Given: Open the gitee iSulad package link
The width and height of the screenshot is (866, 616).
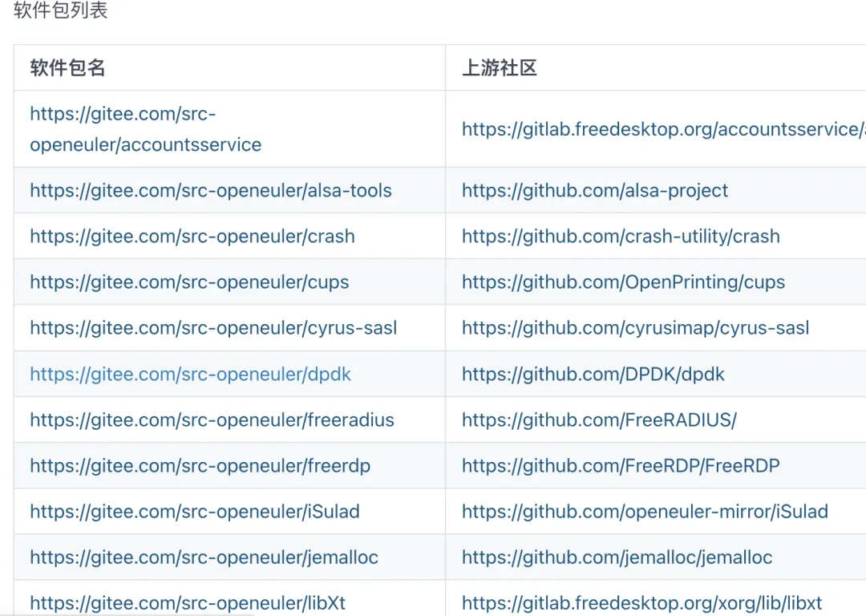Looking at the screenshot, I should click(195, 512).
